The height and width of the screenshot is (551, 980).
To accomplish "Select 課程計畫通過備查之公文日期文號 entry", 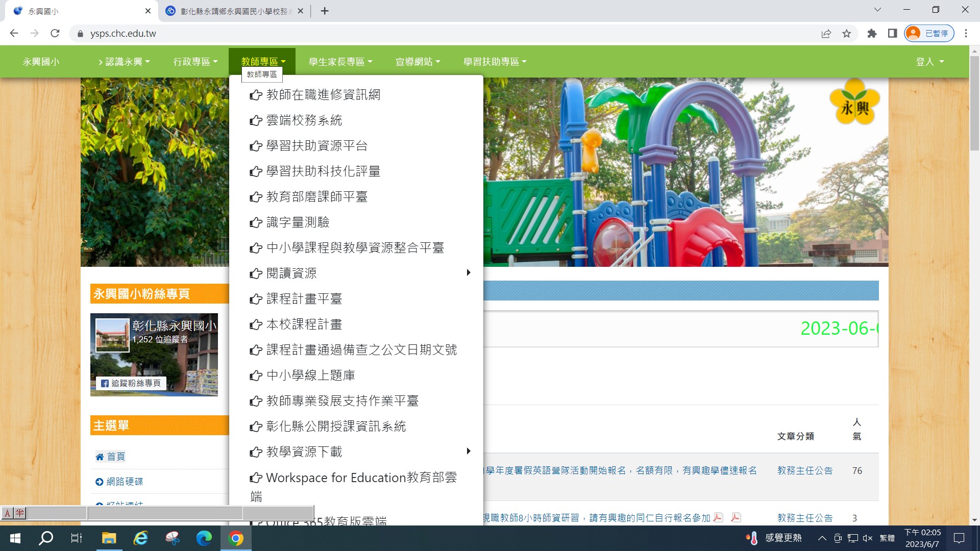I will coord(353,350).
